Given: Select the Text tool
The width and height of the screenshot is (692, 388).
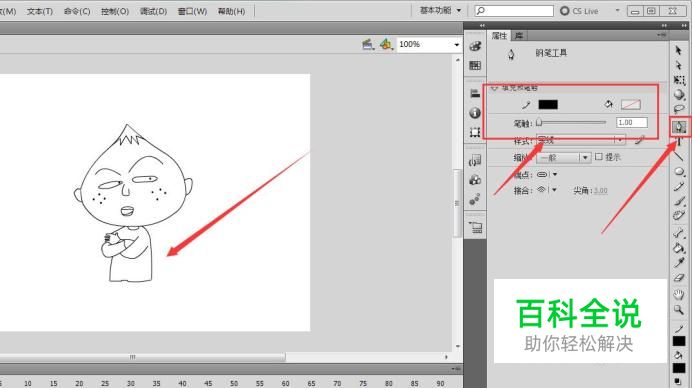Looking at the screenshot, I should 679,142.
